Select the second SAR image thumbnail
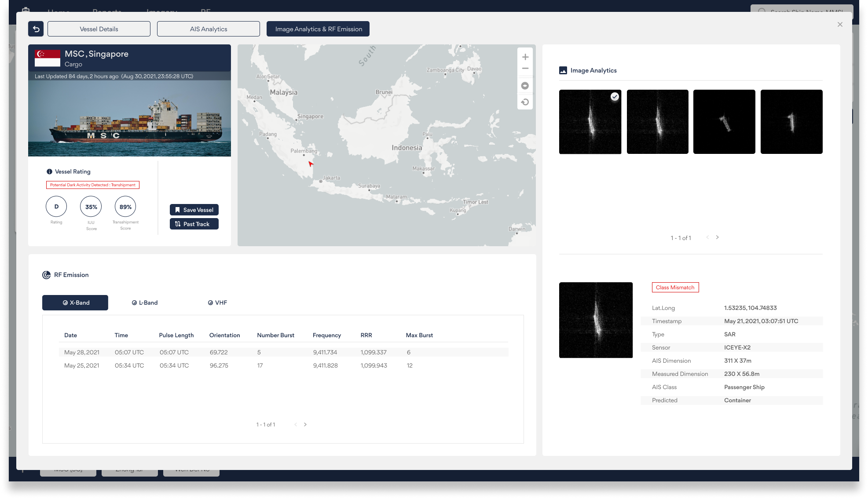Screen dimensions: 868x499 click(657, 122)
